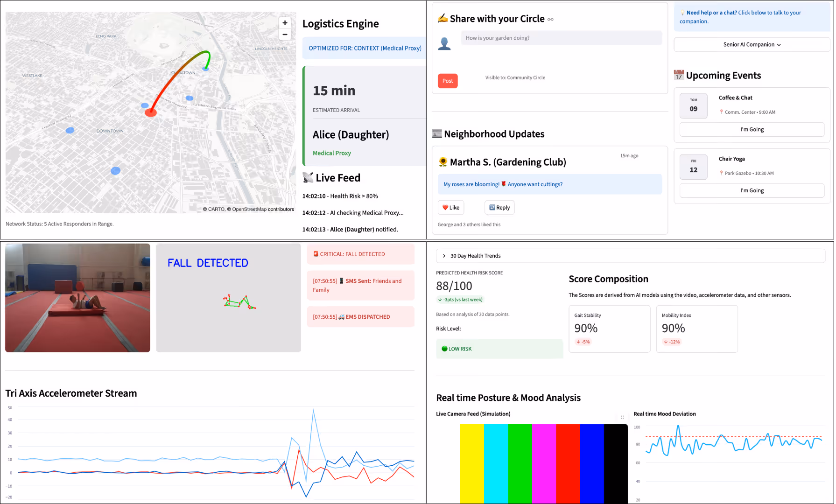Expand the 30 Day Health Trends section
This screenshot has height=504, width=836.
tap(630, 256)
